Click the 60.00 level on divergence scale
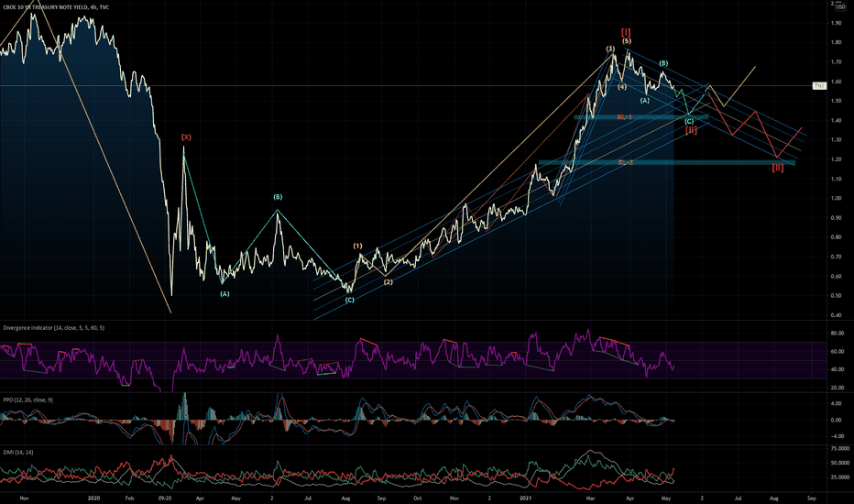 tap(838, 352)
